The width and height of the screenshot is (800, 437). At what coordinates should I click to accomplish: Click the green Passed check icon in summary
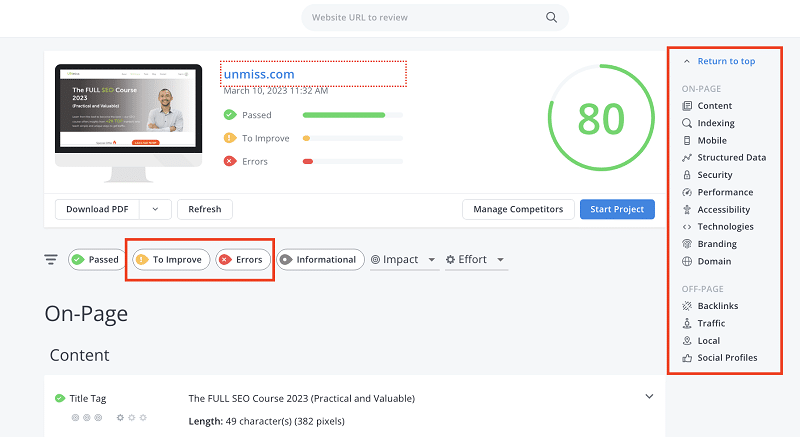coord(230,115)
